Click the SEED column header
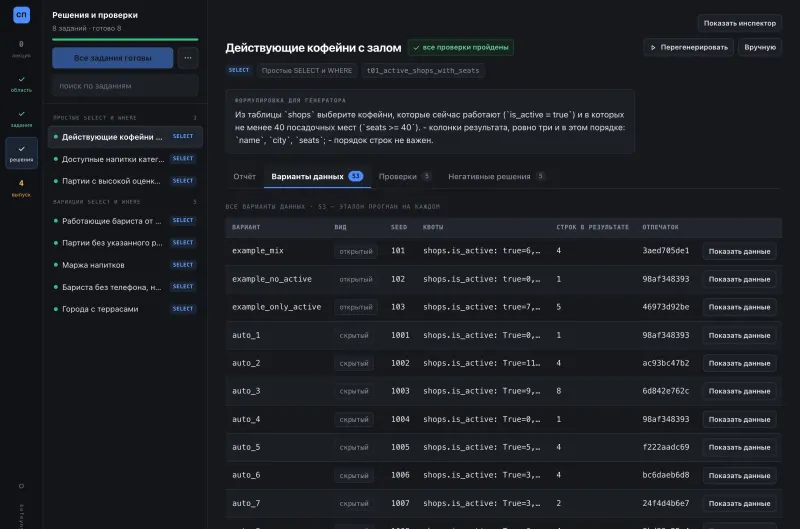The height and width of the screenshot is (529, 800). (399, 227)
